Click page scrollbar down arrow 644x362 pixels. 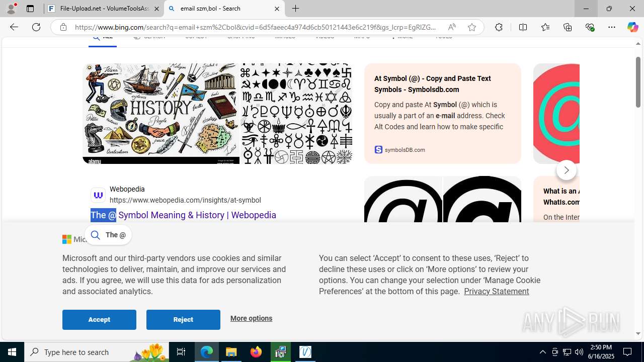pyautogui.click(x=638, y=333)
